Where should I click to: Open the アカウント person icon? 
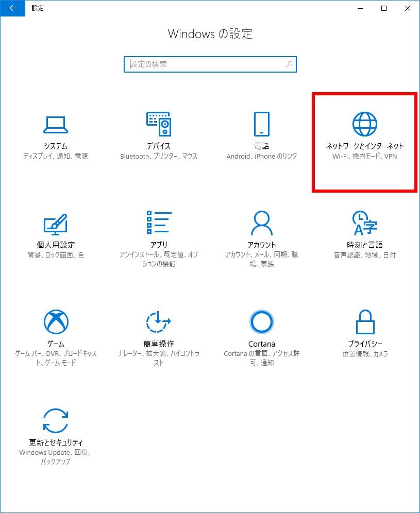click(x=262, y=223)
